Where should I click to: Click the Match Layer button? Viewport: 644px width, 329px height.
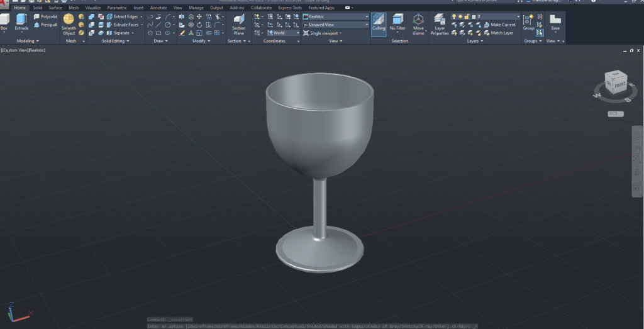[501, 33]
